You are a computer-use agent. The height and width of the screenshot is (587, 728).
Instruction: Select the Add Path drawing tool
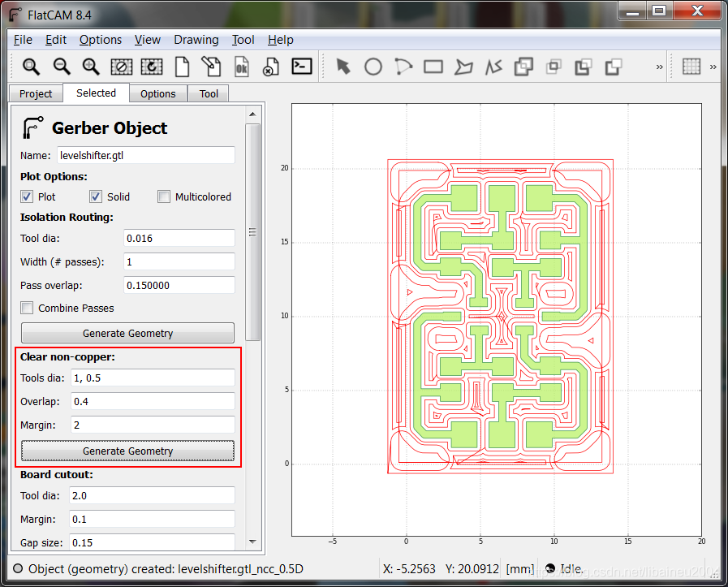[493, 67]
